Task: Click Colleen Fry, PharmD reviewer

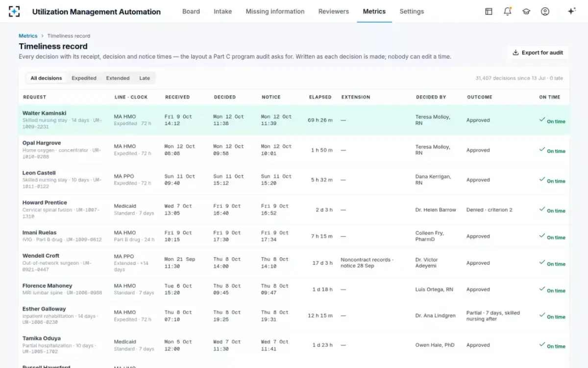Action: click(x=430, y=236)
